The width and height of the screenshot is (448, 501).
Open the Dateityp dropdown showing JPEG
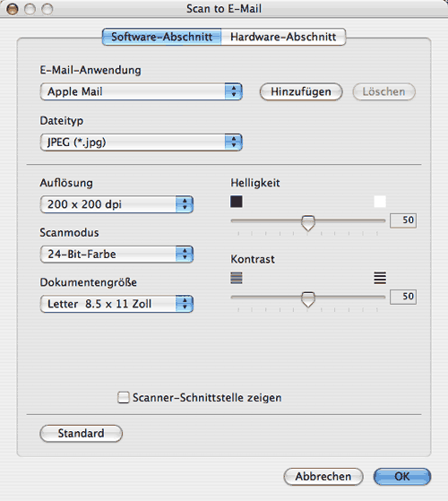142,143
